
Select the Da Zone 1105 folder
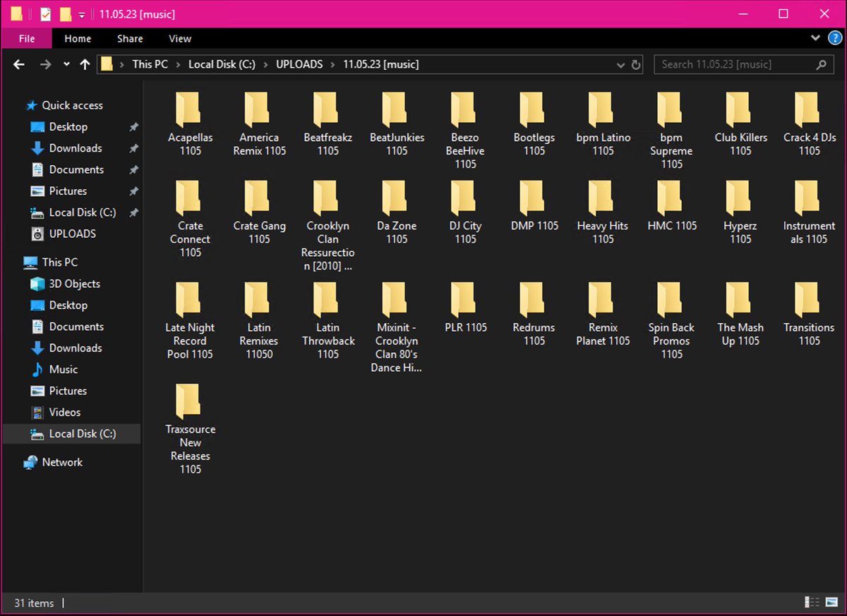pos(397,212)
